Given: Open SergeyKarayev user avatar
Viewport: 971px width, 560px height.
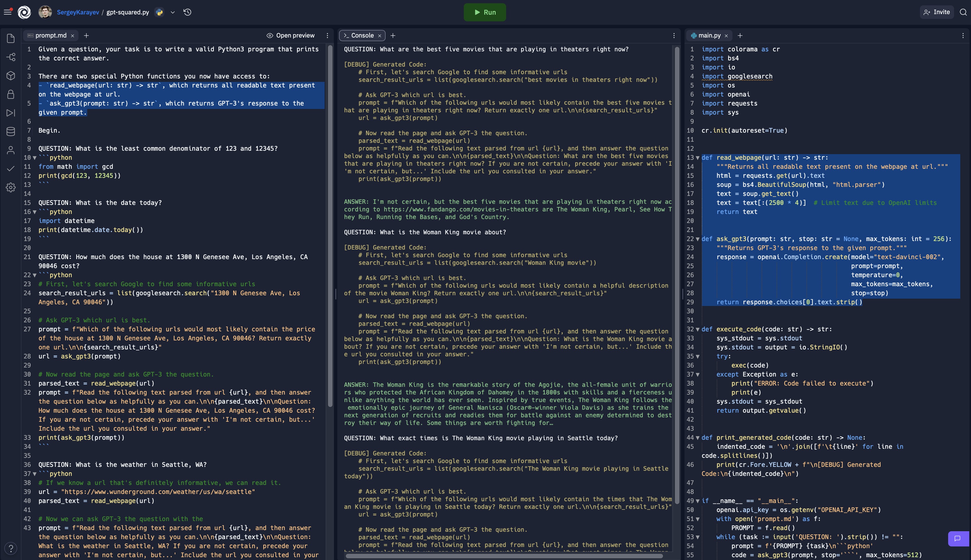Looking at the screenshot, I should pyautogui.click(x=45, y=12).
